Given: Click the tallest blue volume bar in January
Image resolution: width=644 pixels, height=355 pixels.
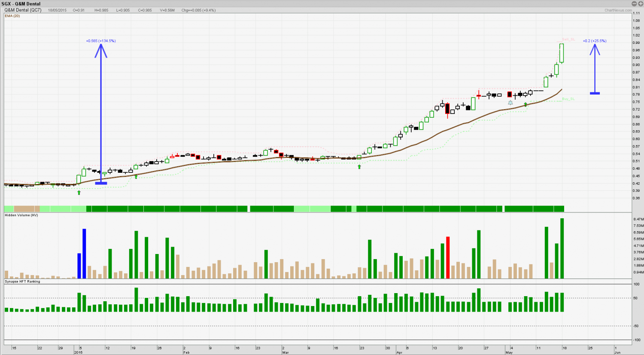Looking at the screenshot, I should pyautogui.click(x=84, y=254).
